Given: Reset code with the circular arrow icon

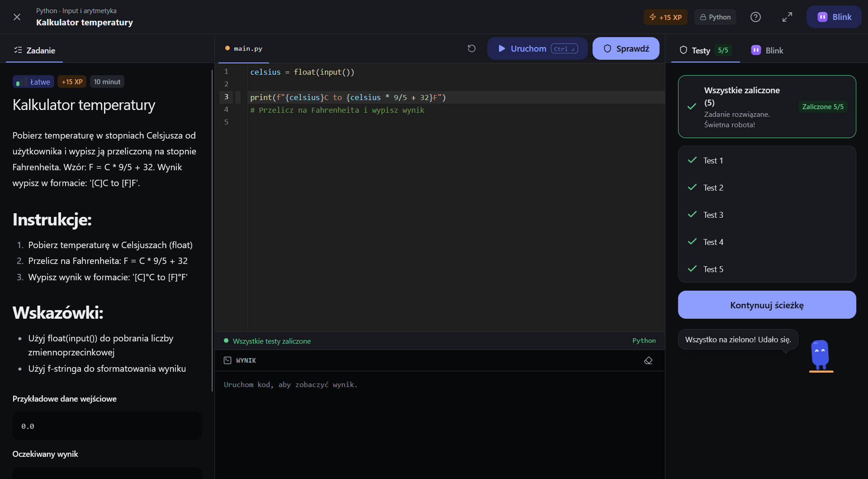Looking at the screenshot, I should pos(471,48).
